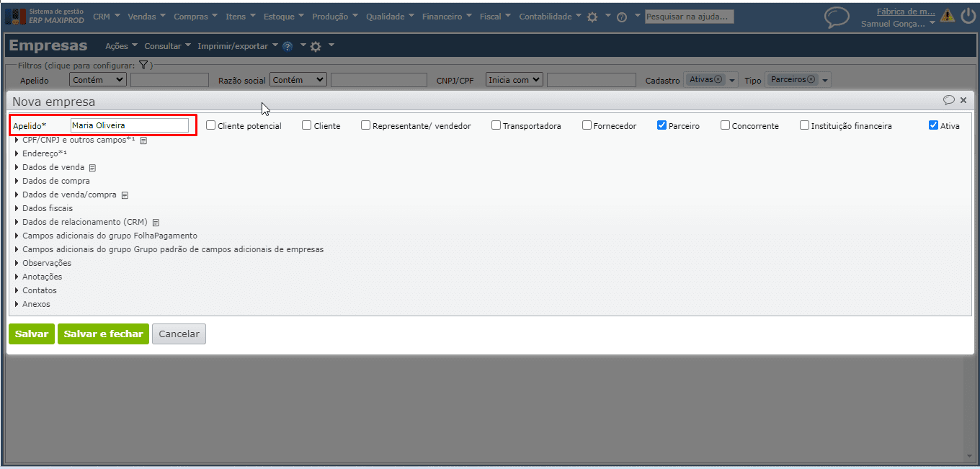Viewport: 980px width, 469px height.
Task: Click the Salvar e fechar button
Action: click(103, 334)
